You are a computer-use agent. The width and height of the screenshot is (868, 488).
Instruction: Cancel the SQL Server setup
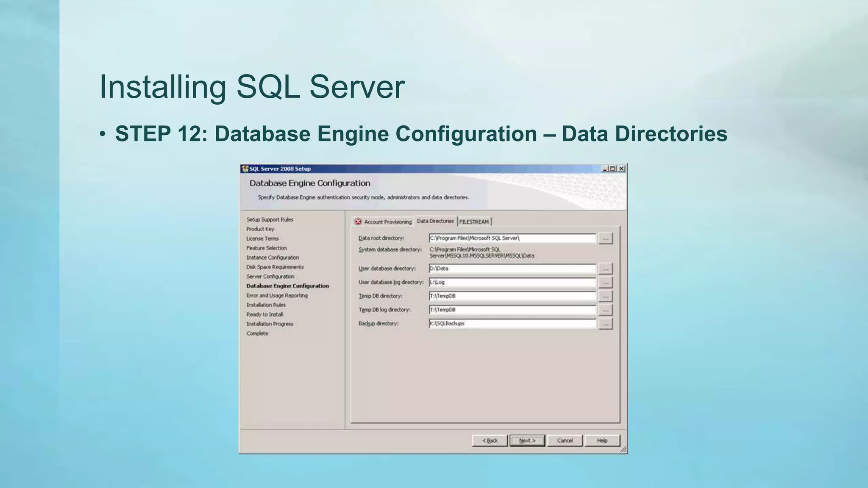(565, 441)
